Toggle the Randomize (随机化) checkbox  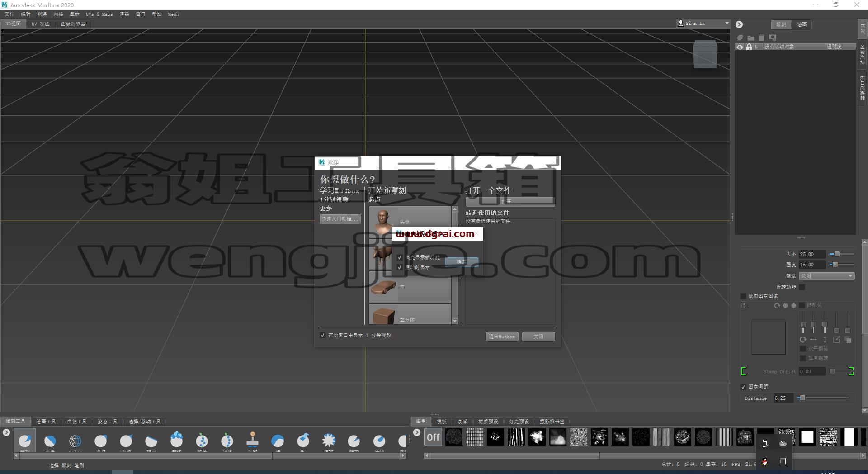click(x=802, y=305)
